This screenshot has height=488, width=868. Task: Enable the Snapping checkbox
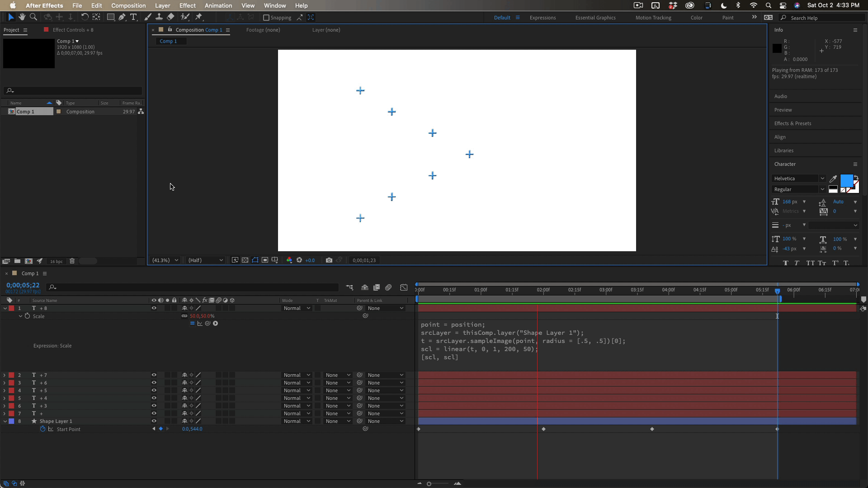click(x=266, y=18)
